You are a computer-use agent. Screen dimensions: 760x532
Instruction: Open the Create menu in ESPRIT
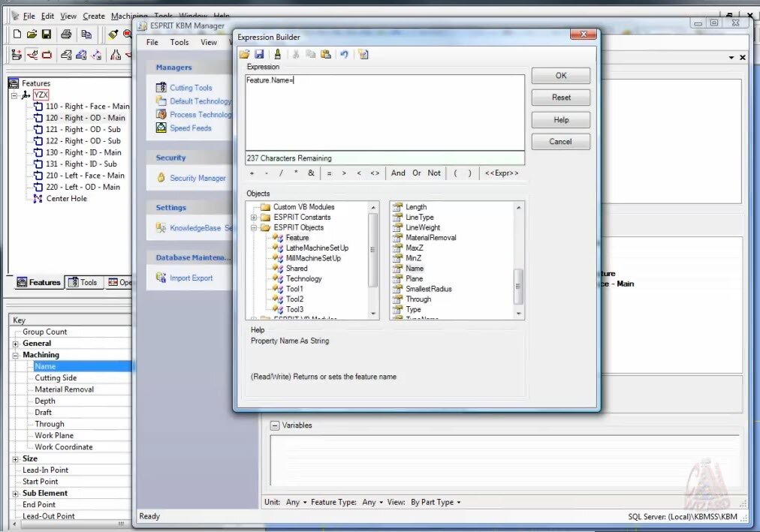(94, 16)
